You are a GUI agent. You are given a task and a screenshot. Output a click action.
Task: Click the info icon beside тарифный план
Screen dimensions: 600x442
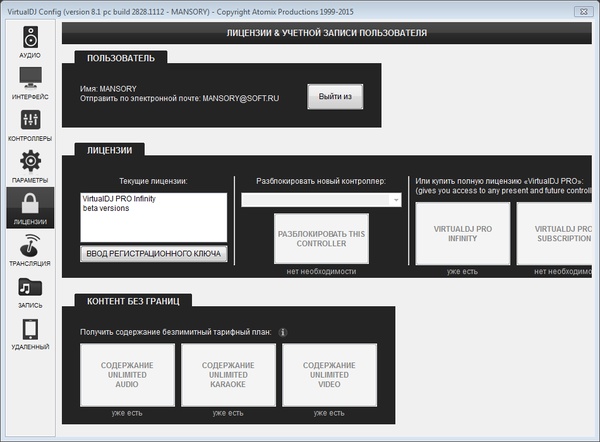click(x=282, y=332)
